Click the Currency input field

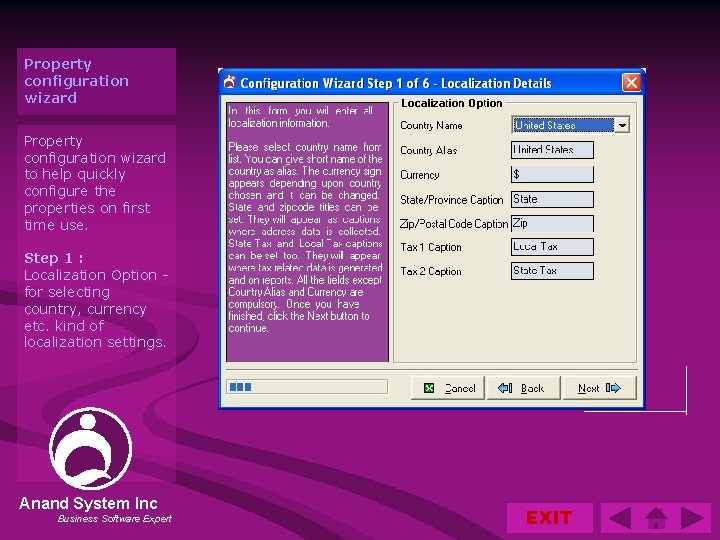click(x=552, y=174)
